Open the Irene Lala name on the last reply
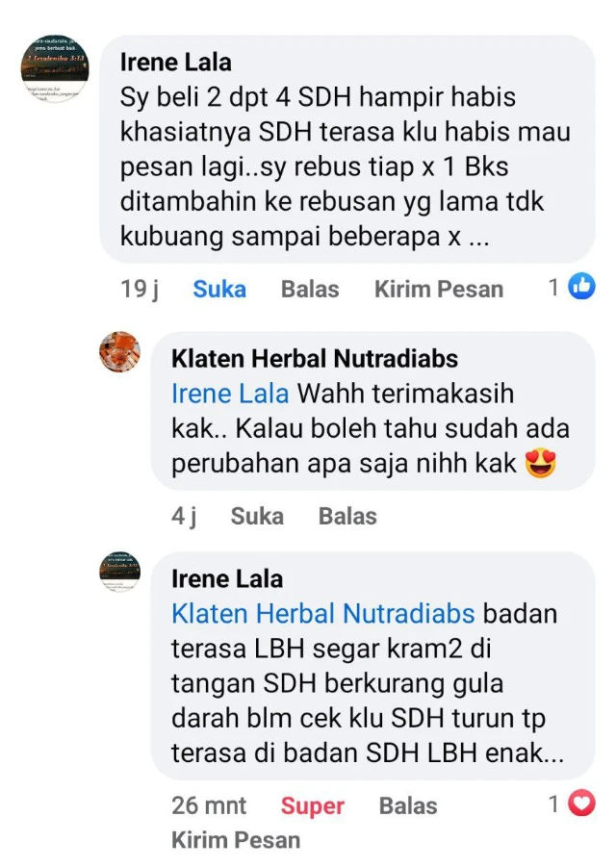 227,579
